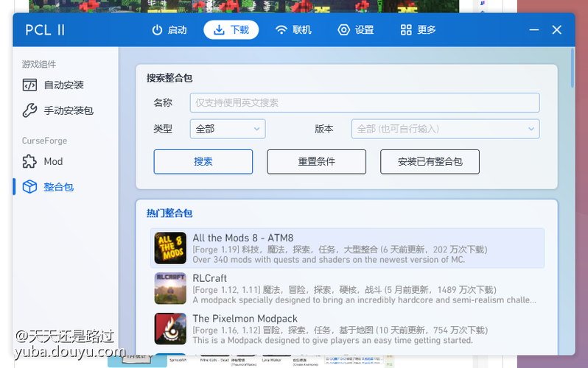Open the CurseForge Mod section

(66, 161)
